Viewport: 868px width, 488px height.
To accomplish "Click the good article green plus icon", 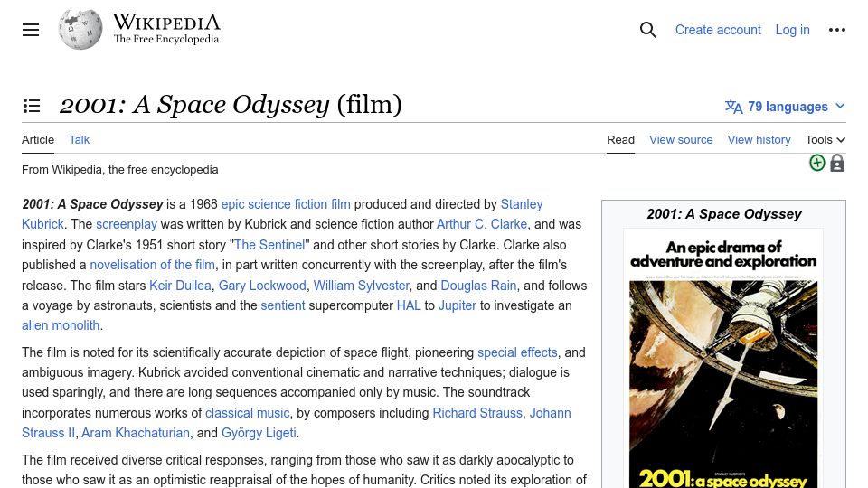I will point(817,163).
